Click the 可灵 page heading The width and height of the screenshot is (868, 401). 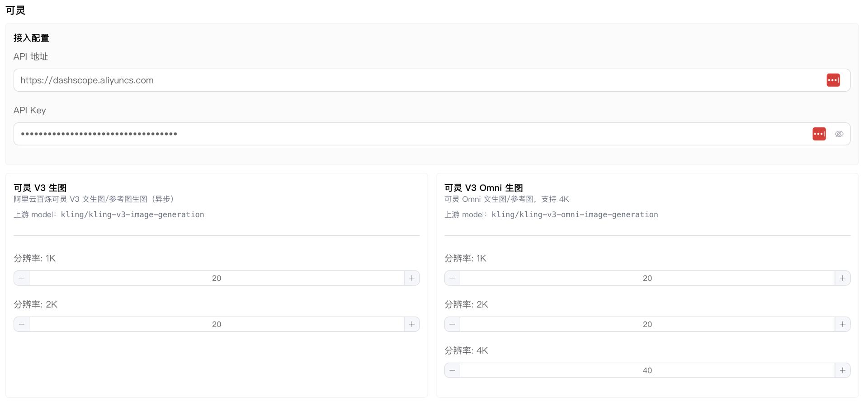point(15,10)
